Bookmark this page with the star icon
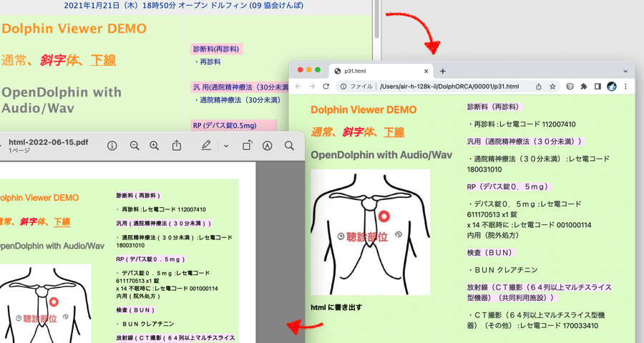 pos(552,86)
